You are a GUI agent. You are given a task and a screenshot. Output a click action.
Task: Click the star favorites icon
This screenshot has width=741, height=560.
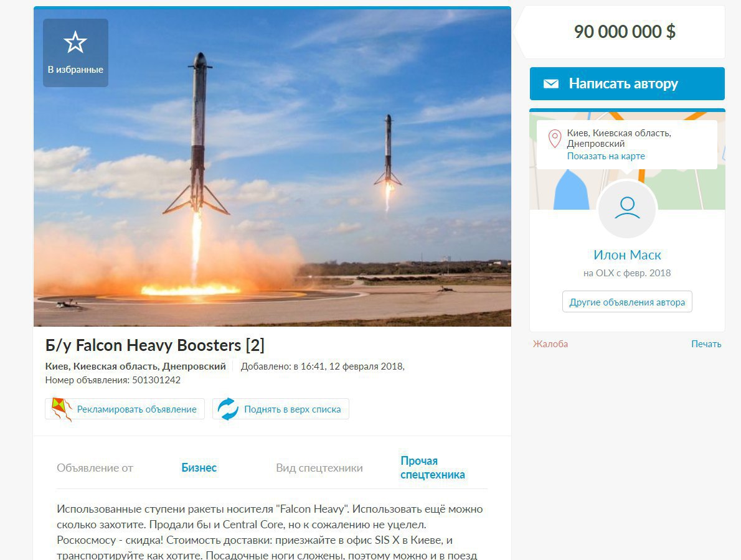click(75, 42)
